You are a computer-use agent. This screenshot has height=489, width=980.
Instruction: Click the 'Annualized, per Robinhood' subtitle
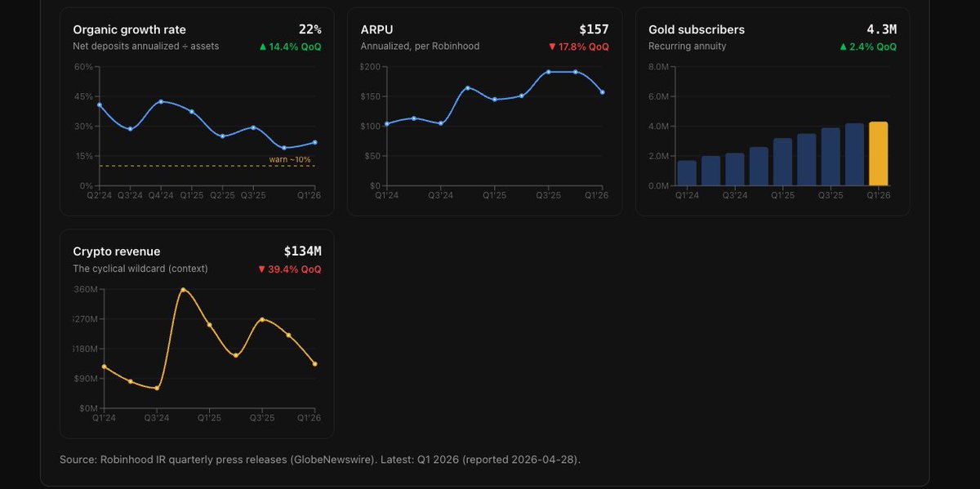click(x=420, y=47)
